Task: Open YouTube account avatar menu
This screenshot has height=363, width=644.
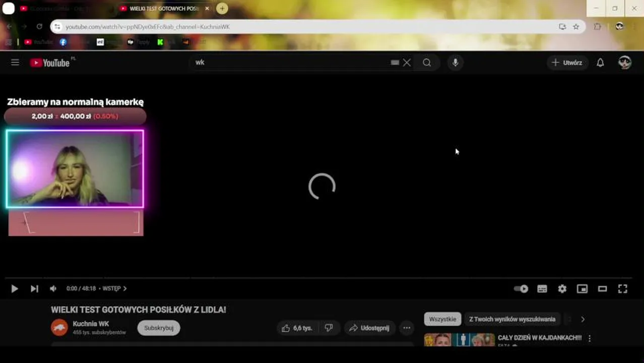Action: [x=625, y=63]
